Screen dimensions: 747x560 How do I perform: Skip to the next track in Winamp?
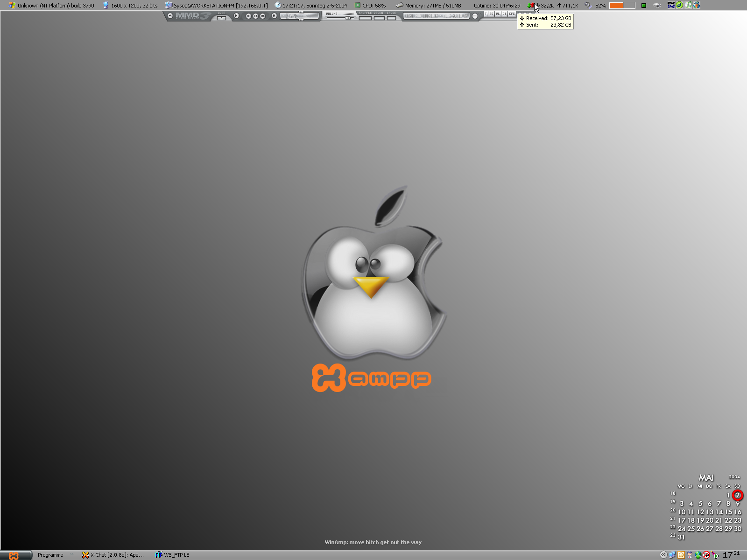tap(274, 16)
